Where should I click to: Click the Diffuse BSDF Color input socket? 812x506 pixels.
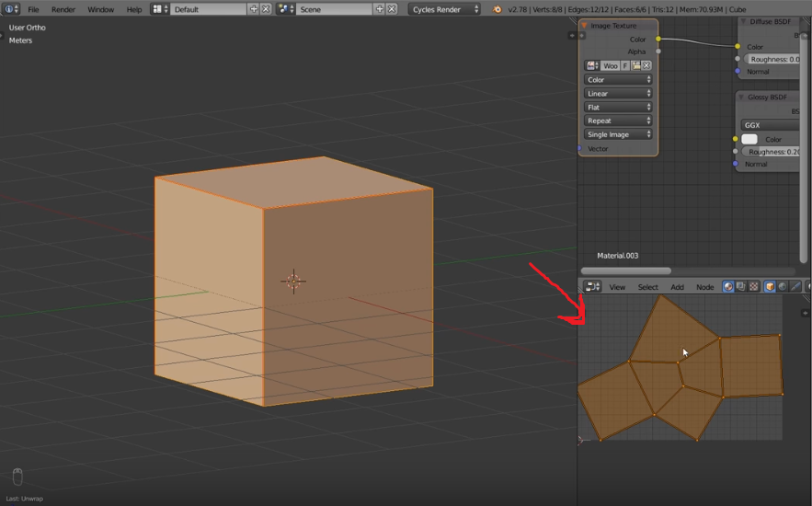pyautogui.click(x=738, y=47)
